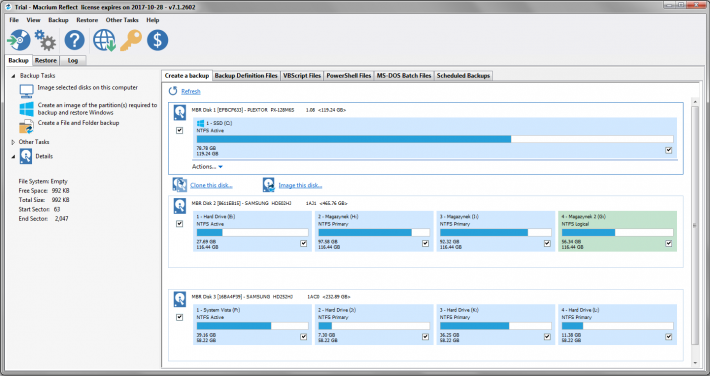710x376 pixels.
Task: Select the Magazynek 2 (G:) green partition tile
Action: pyautogui.click(x=618, y=231)
